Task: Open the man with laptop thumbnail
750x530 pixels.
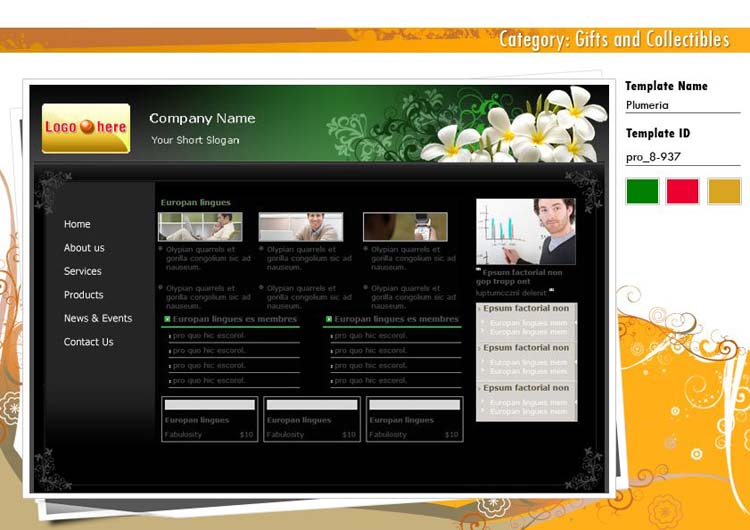Action: tap(200, 227)
